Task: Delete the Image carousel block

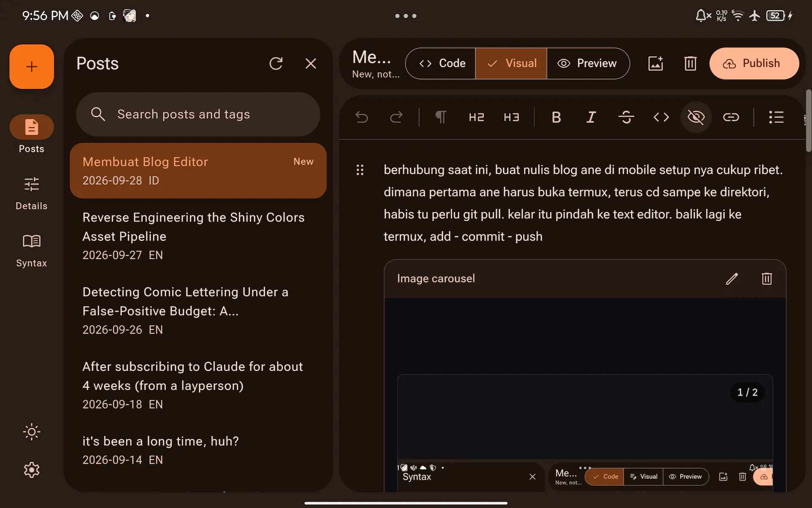Action: click(767, 279)
